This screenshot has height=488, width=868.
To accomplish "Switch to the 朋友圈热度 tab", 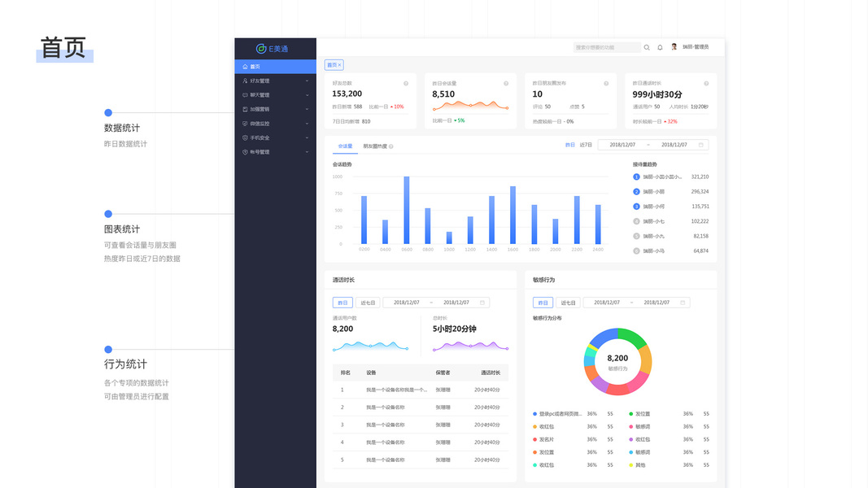I will pyautogui.click(x=375, y=146).
